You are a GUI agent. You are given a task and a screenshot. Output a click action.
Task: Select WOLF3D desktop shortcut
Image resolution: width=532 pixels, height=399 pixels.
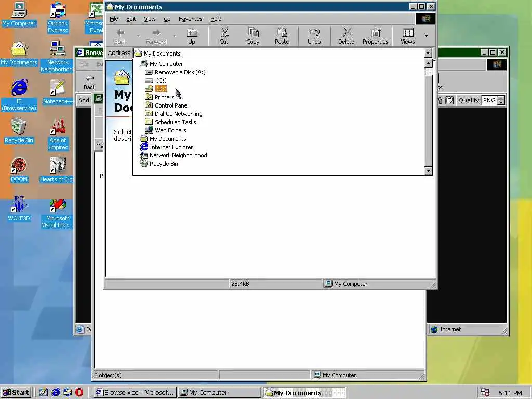point(19,209)
